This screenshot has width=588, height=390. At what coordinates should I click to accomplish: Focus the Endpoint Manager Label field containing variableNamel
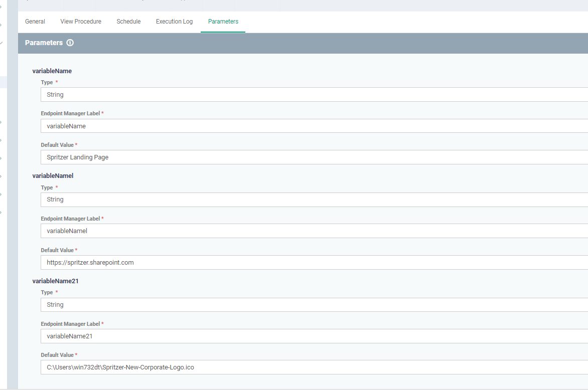[314, 231]
